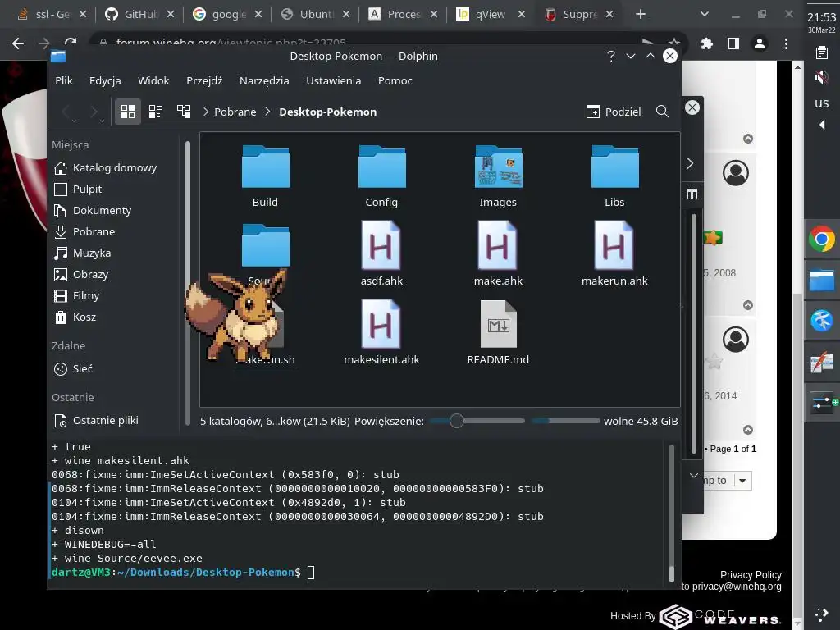The width and height of the screenshot is (840, 630).
Task: Open Muzyka in Places panel
Action: click(83, 253)
